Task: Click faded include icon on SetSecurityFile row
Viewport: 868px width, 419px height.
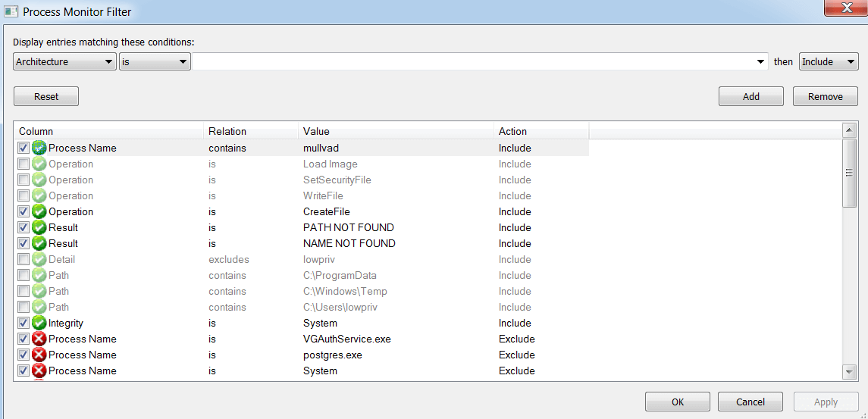Action: click(39, 180)
